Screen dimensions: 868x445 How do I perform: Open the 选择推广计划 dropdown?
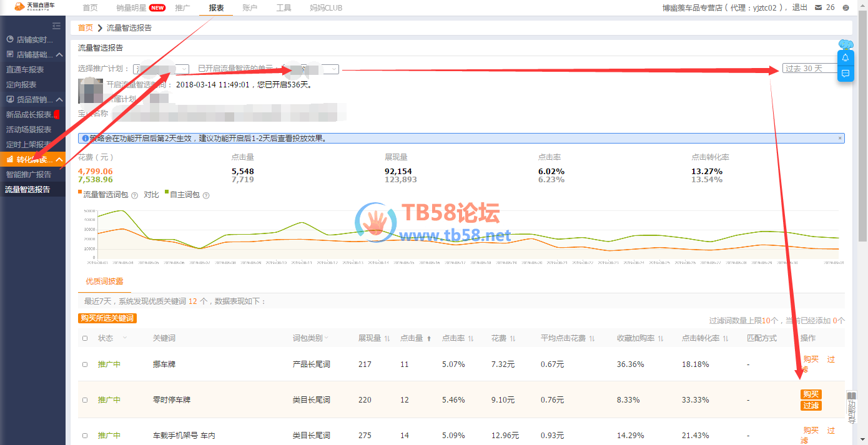coord(184,69)
